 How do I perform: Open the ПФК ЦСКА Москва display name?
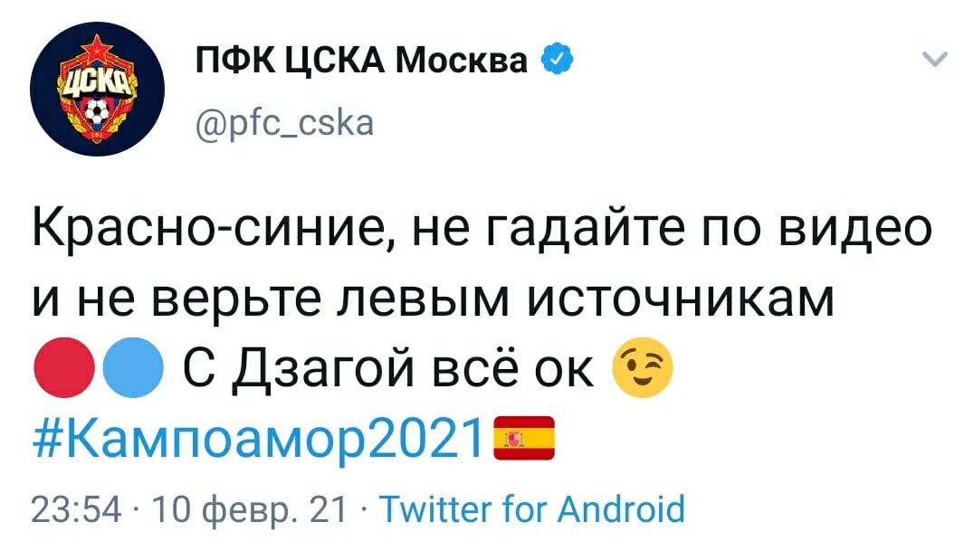(361, 60)
